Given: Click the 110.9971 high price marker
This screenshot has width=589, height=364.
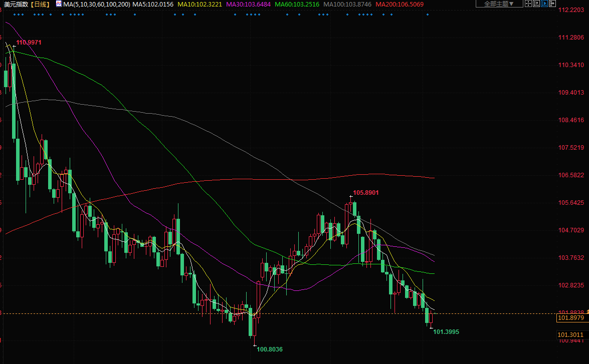Looking at the screenshot, I should click(29, 43).
